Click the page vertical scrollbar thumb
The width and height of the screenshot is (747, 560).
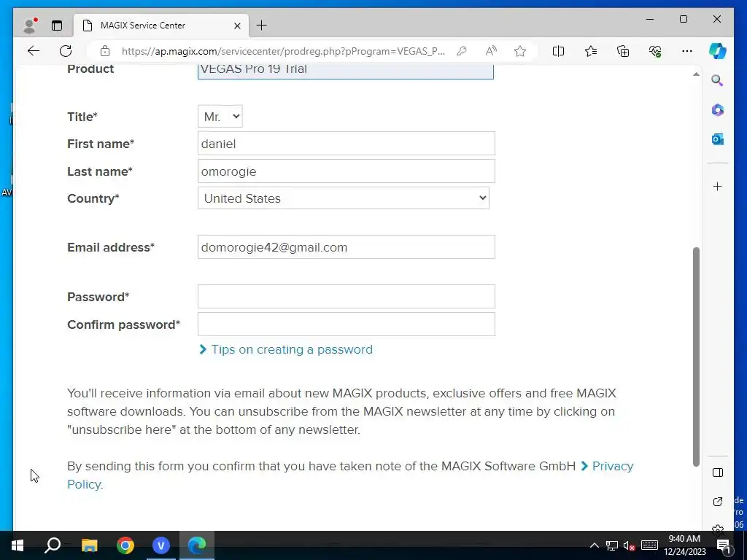point(696,357)
